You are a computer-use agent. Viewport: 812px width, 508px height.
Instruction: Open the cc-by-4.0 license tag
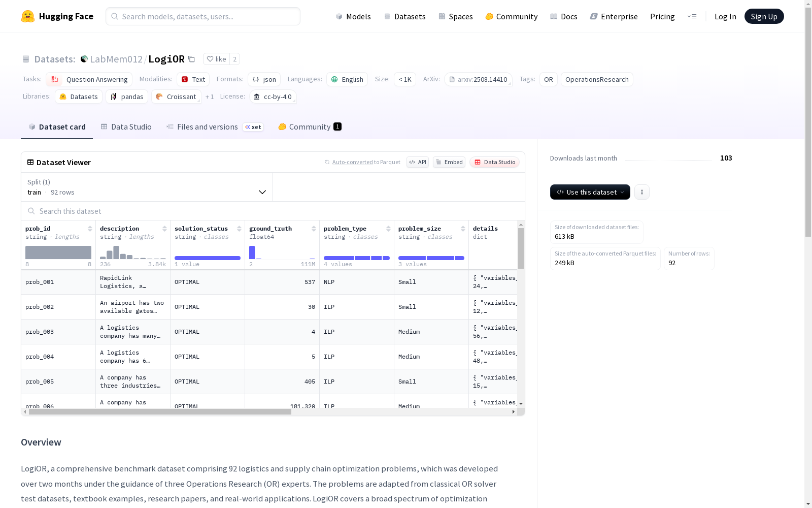click(273, 97)
